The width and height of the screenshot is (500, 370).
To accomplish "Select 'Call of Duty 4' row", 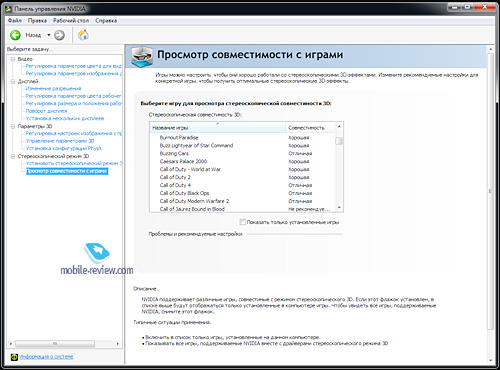I will [243, 185].
